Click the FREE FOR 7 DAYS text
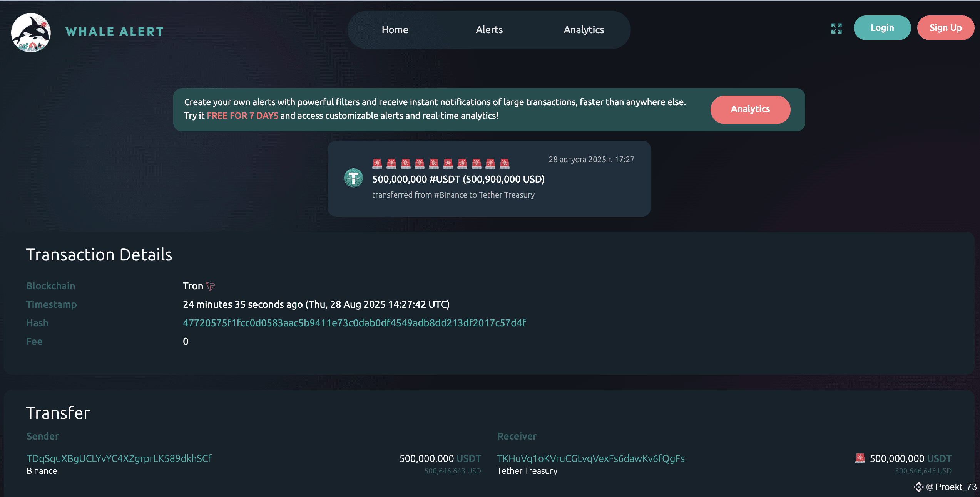This screenshot has height=497, width=980. click(x=242, y=116)
